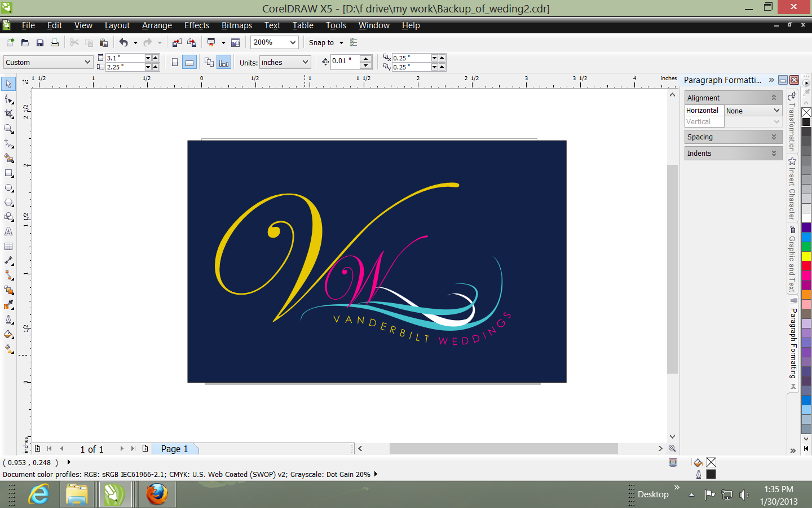This screenshot has height=508, width=812.
Task: Switch page to Portrait orientation
Action: click(x=175, y=63)
